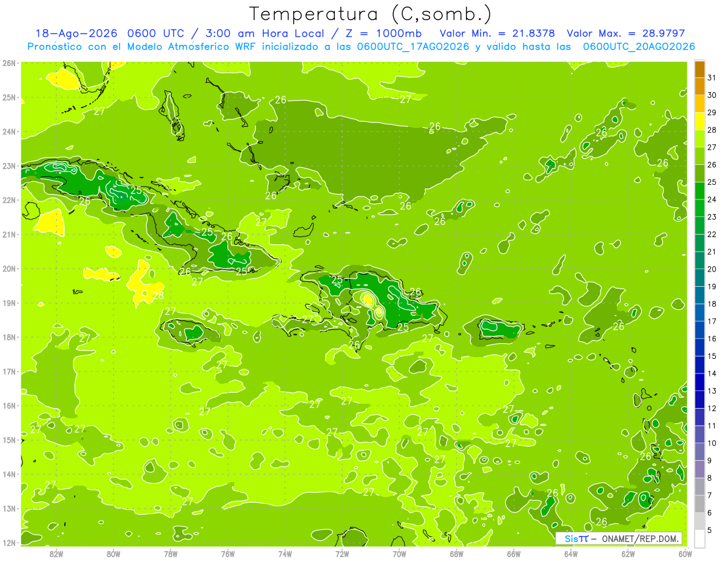Click the color scale label "8"
Viewport: 728px width, 562px height.
(x=710, y=478)
